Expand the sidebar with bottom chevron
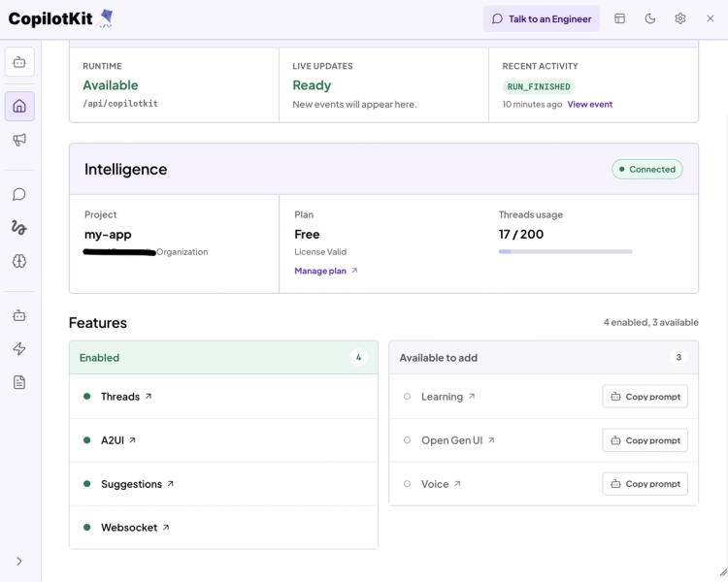 pos(19,561)
